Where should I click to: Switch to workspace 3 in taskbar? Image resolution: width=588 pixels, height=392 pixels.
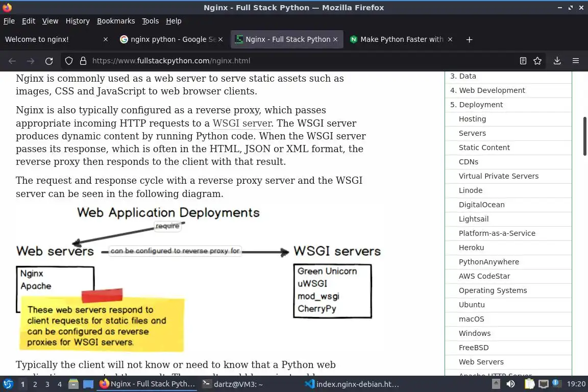(47, 384)
